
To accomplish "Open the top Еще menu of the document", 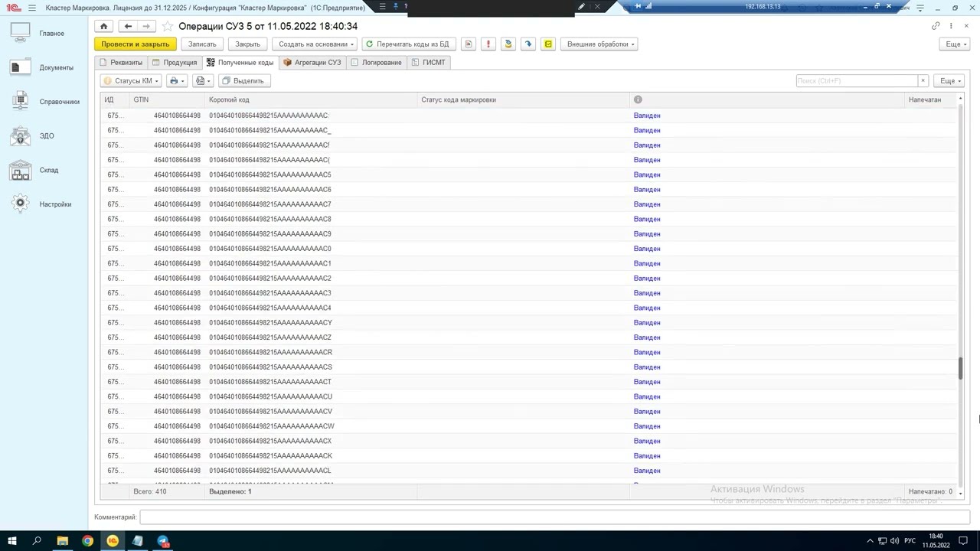I will 955,44.
